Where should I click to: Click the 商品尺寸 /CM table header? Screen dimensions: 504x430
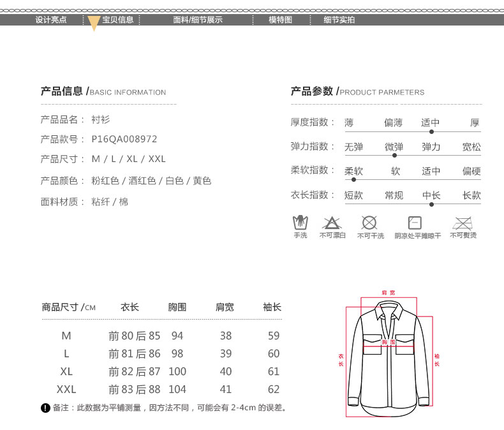[68, 308]
